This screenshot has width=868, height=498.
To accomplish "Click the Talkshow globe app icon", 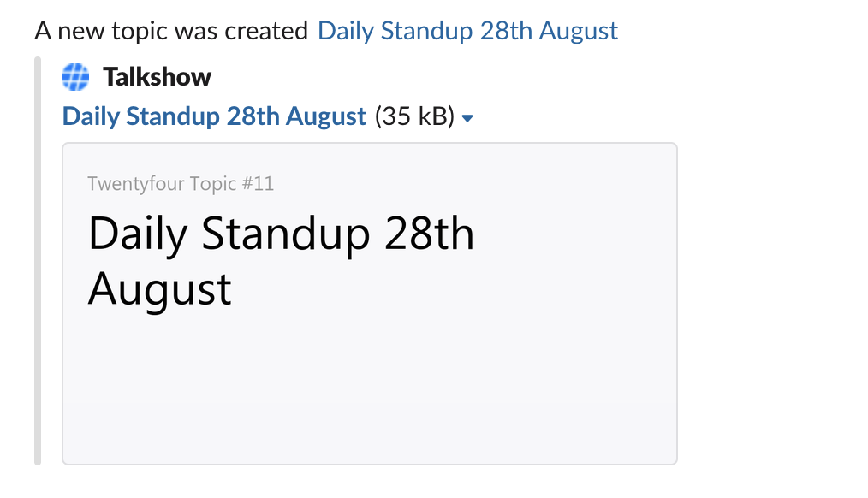I will point(75,77).
